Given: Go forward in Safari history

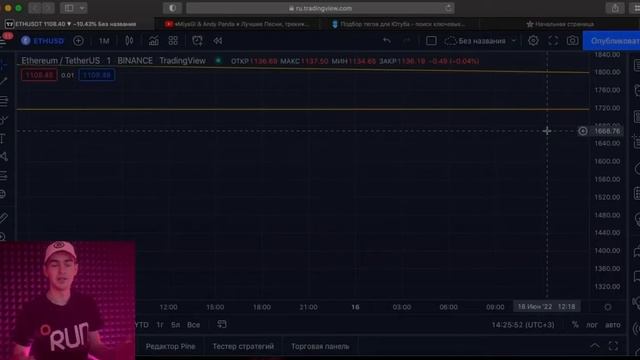Looking at the screenshot, I should pyautogui.click(x=48, y=8).
